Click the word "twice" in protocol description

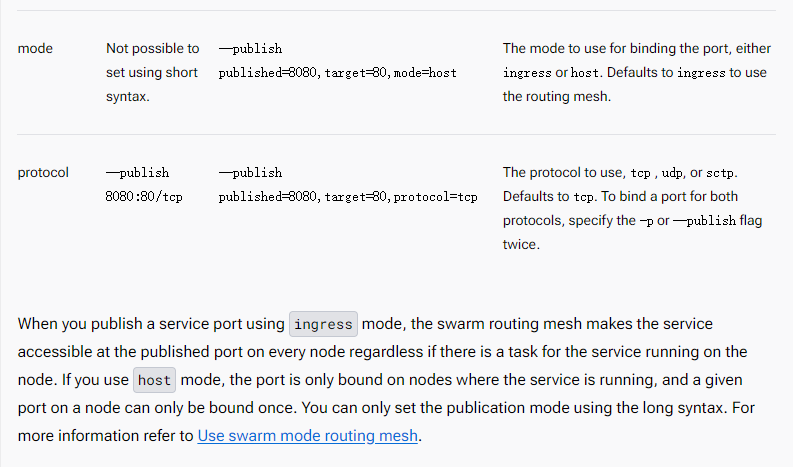pyautogui.click(x=520, y=244)
